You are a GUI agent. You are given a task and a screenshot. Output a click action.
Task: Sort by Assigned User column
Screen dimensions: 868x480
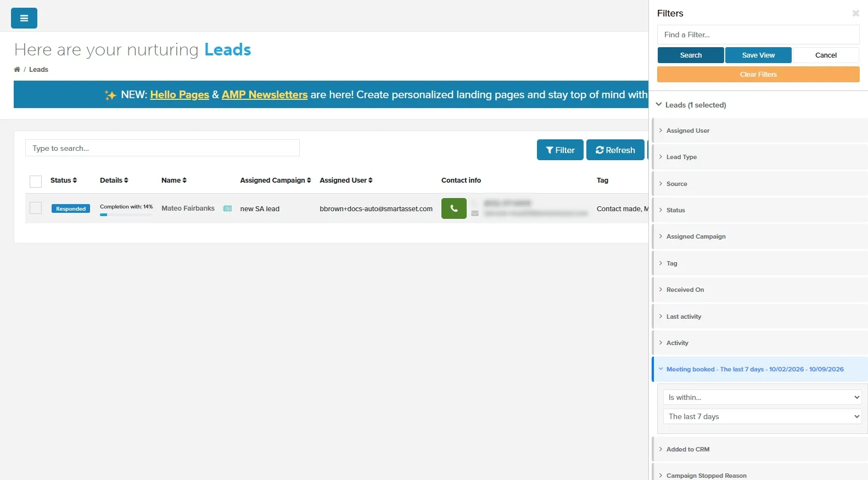click(346, 180)
